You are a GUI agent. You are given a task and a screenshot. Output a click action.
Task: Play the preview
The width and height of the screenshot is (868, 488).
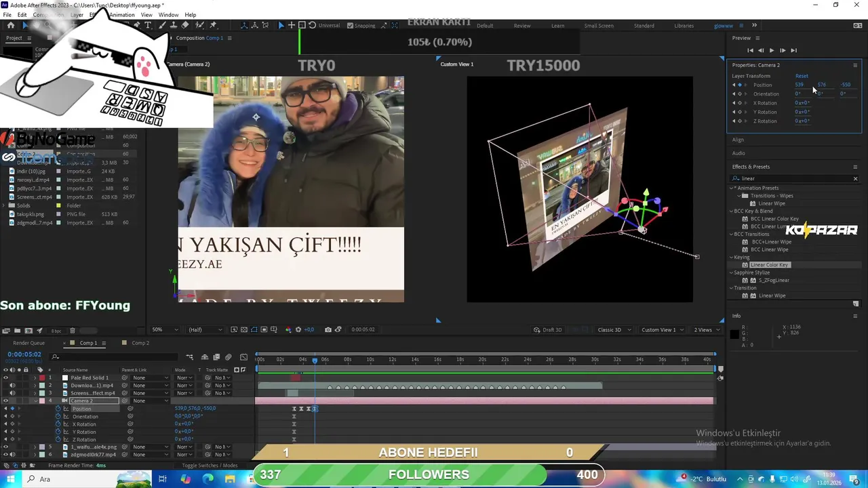click(x=771, y=50)
